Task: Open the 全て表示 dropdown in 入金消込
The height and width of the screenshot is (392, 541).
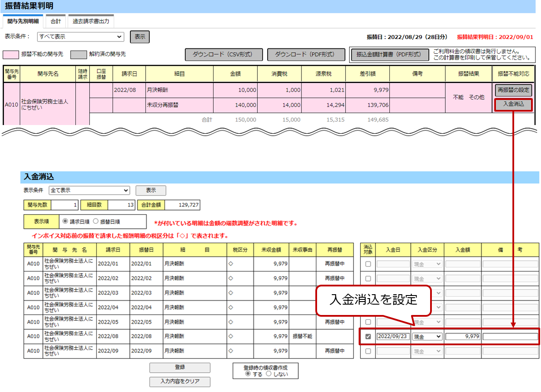Action: tap(89, 190)
